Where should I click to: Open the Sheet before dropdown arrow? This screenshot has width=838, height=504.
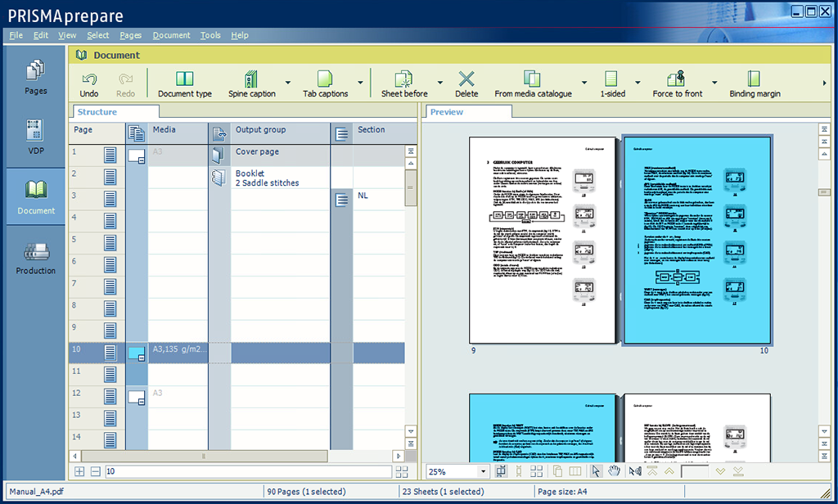[x=439, y=83]
